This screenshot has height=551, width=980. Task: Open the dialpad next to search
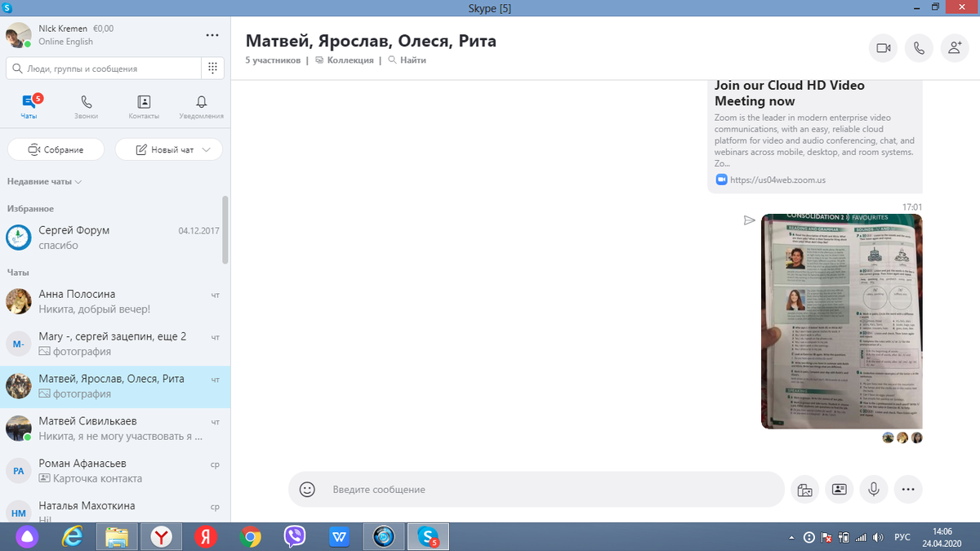click(x=212, y=68)
